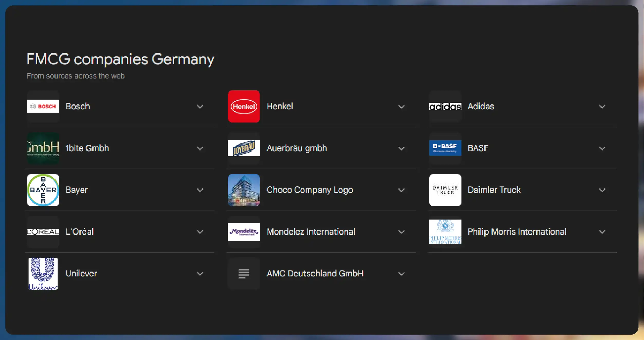This screenshot has height=340, width=644.
Task: Click the BASF blue logo
Action: (445, 148)
